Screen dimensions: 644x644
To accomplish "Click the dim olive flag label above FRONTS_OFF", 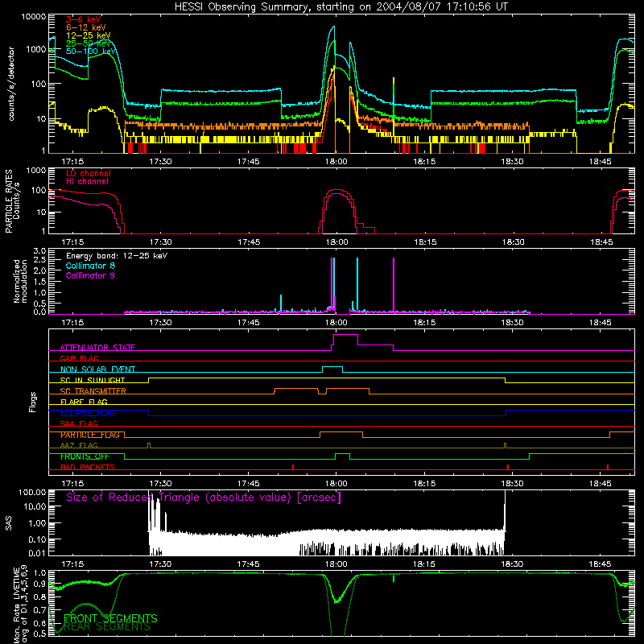I will pos(79,446).
